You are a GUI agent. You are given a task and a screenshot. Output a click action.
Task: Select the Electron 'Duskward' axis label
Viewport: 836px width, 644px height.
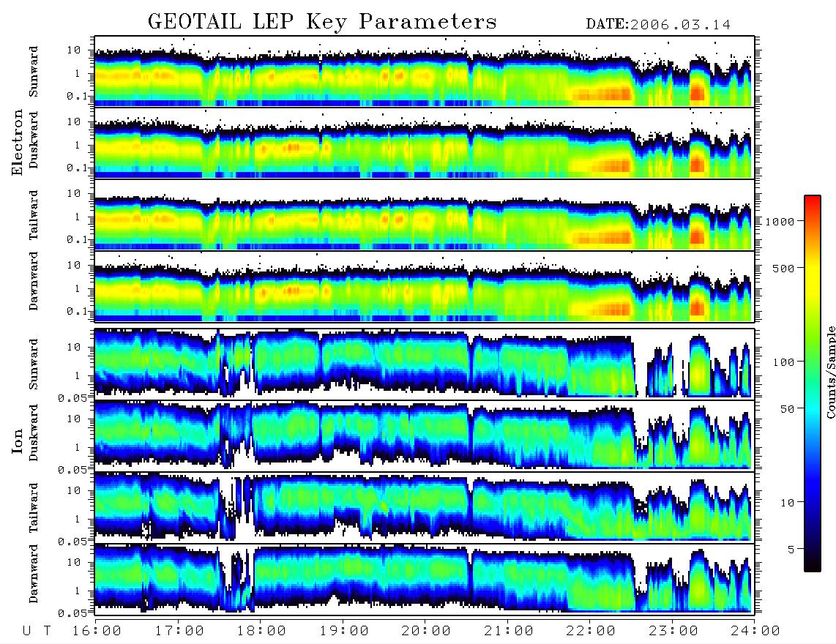click(x=34, y=140)
